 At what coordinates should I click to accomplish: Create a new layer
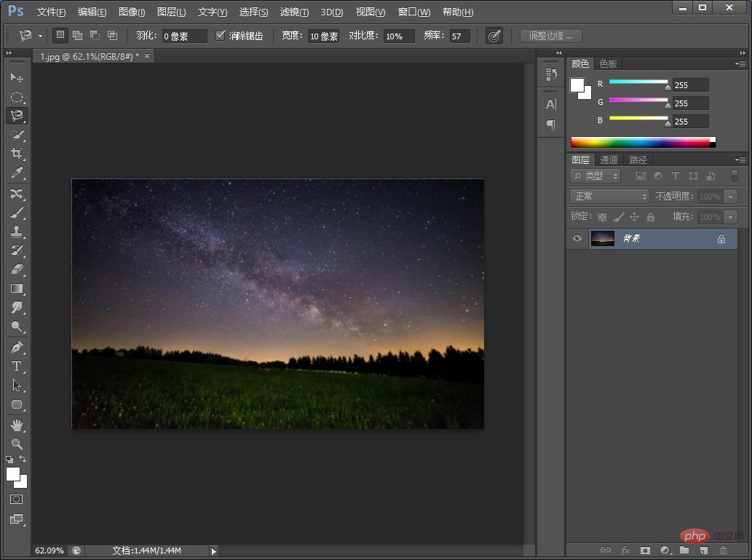703,551
